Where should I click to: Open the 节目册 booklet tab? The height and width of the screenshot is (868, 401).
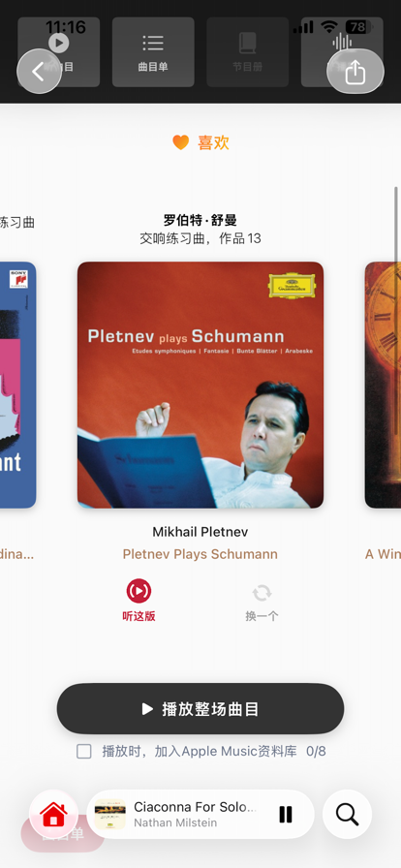(248, 52)
